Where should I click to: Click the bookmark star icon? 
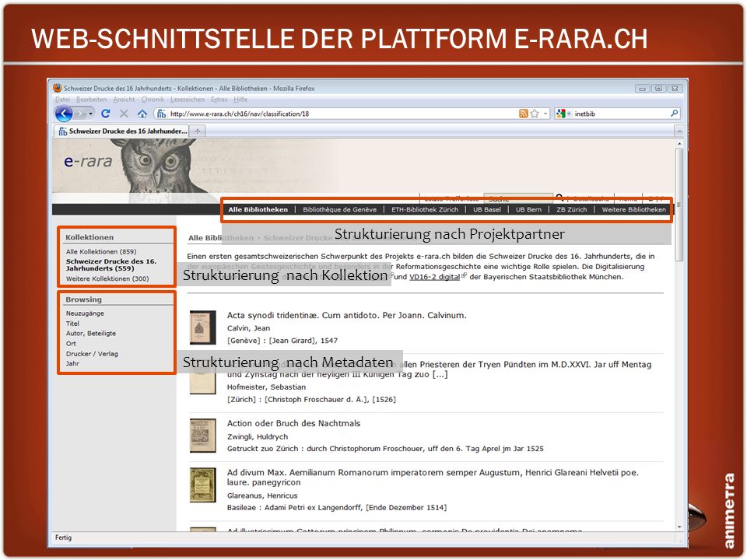click(535, 114)
